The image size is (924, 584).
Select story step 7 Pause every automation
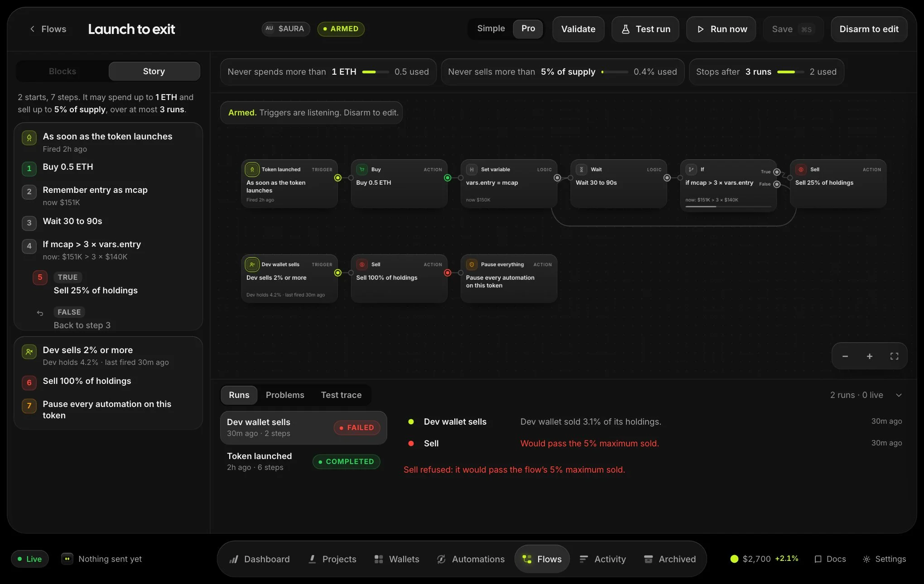point(108,409)
